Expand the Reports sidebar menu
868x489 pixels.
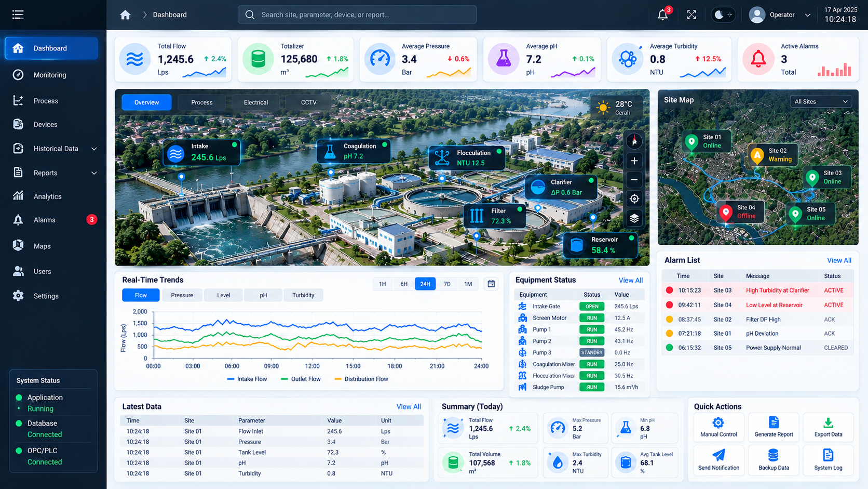(x=55, y=173)
